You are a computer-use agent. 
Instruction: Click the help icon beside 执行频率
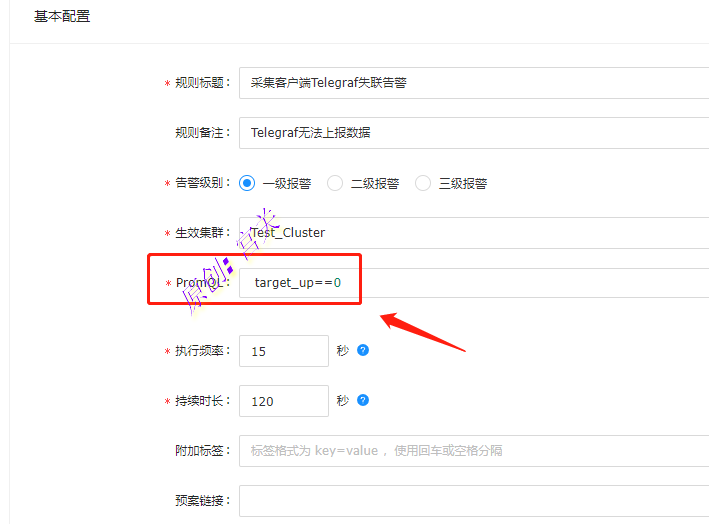point(363,350)
